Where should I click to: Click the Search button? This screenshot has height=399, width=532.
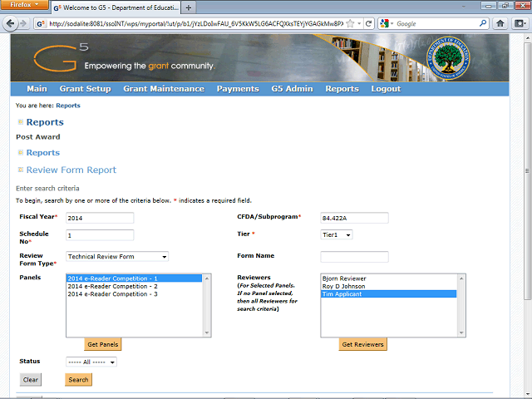[78, 380]
